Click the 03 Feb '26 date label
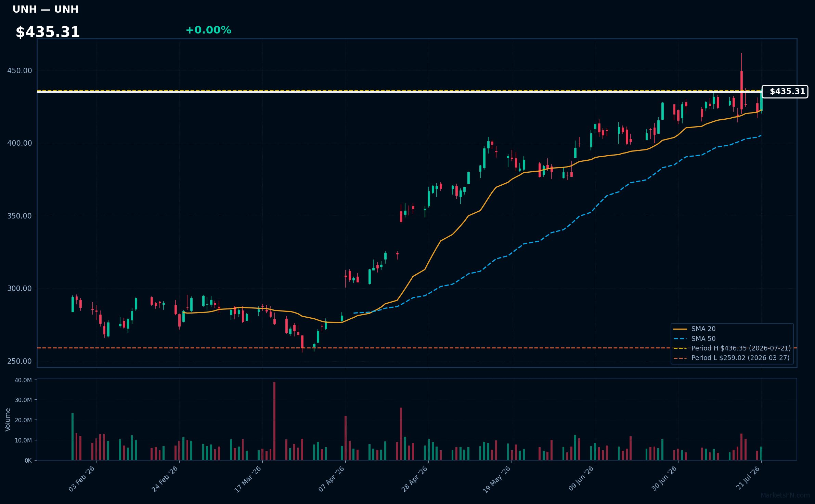 pyautogui.click(x=82, y=479)
